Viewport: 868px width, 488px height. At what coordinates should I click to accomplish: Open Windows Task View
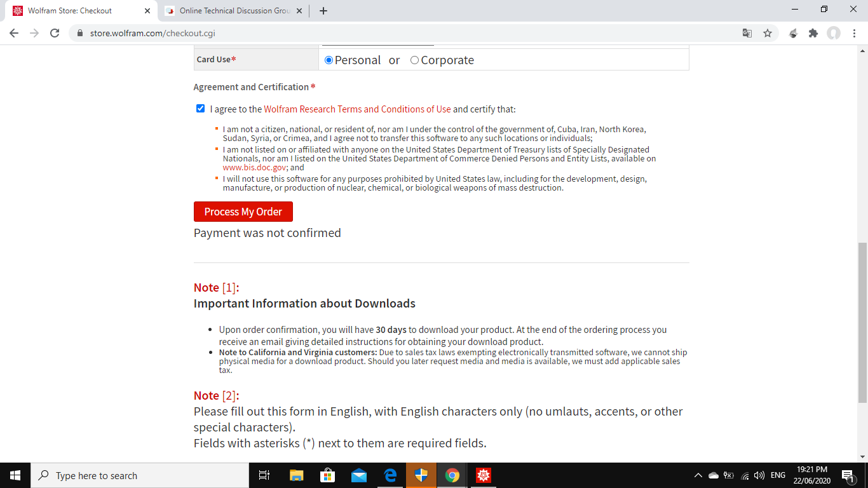tap(264, 475)
